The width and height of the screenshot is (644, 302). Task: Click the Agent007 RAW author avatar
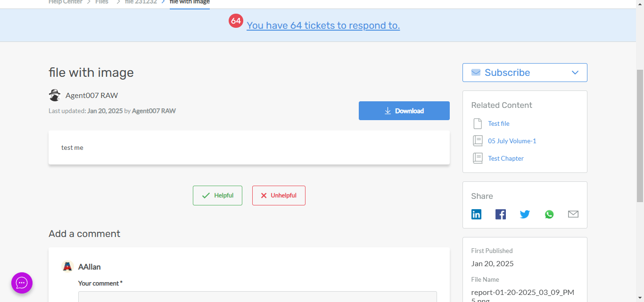[x=55, y=95]
